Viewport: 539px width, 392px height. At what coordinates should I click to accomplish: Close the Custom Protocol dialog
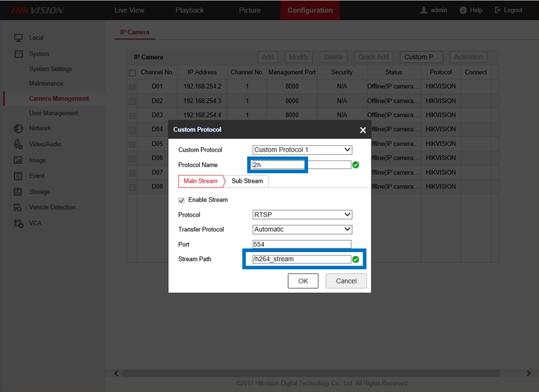click(362, 130)
